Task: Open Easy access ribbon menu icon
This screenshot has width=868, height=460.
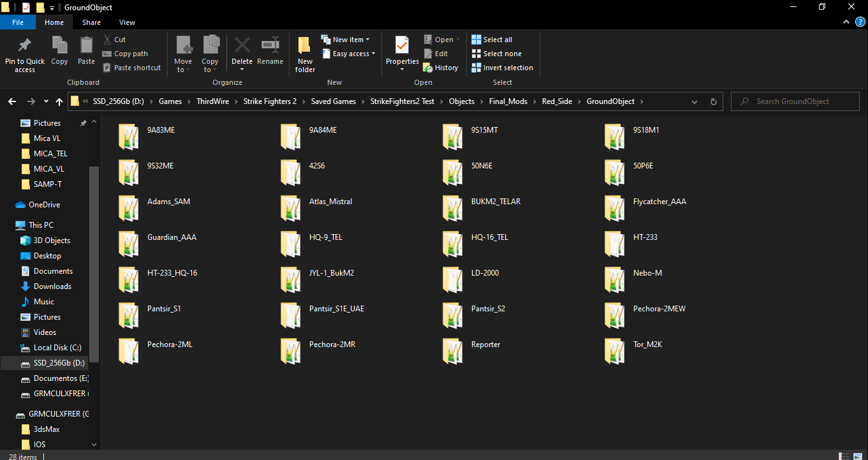Action: [325, 54]
